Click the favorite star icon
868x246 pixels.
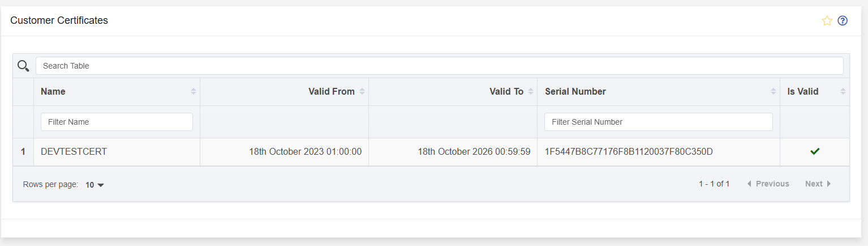(827, 21)
